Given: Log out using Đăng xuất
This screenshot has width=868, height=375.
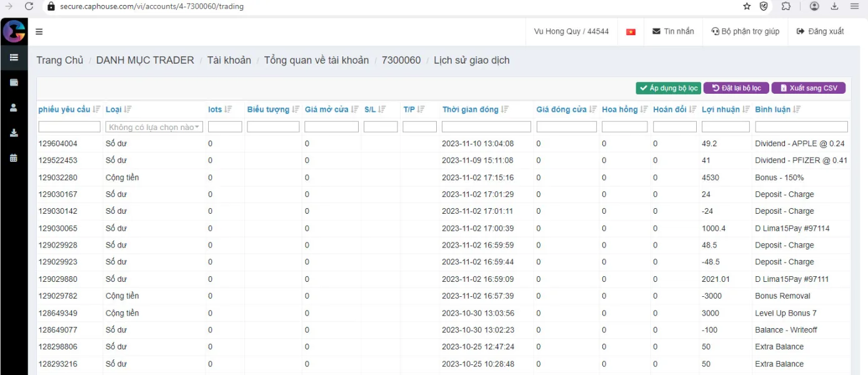Looking at the screenshot, I should pyautogui.click(x=820, y=31).
